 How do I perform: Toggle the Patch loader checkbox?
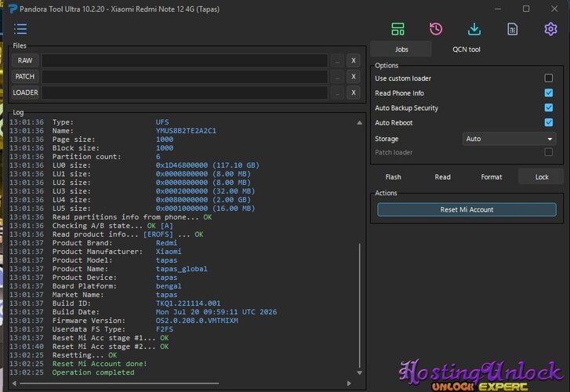(x=549, y=152)
